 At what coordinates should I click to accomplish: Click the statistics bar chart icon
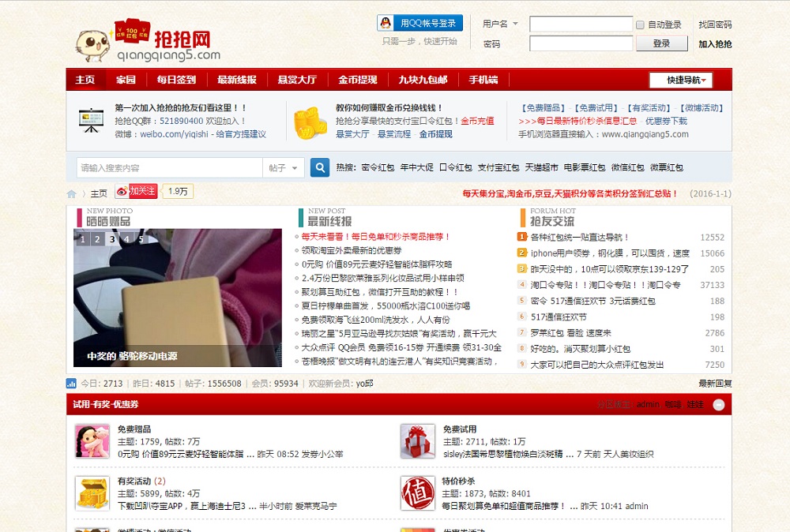(72, 384)
